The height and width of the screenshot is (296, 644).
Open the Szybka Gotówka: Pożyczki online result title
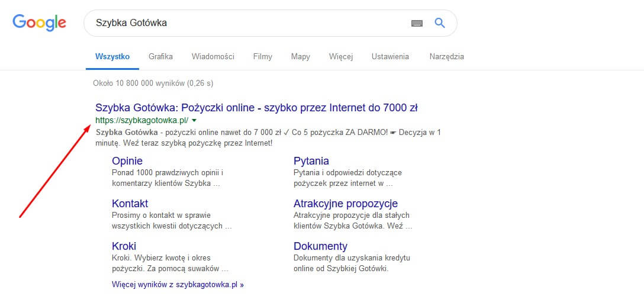point(256,108)
